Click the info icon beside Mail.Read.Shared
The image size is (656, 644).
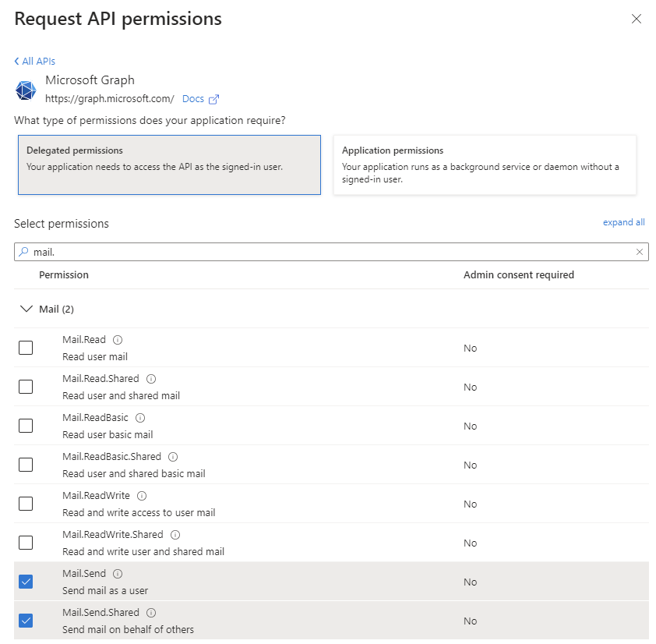(151, 379)
